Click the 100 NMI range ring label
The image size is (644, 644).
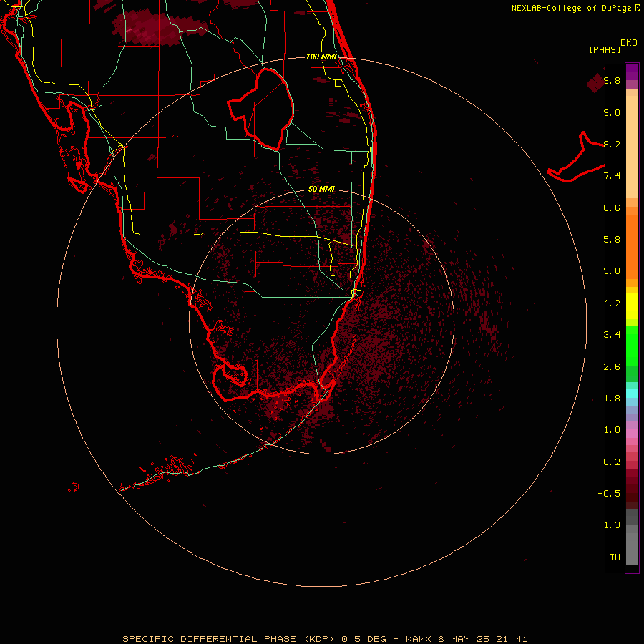coord(321,57)
